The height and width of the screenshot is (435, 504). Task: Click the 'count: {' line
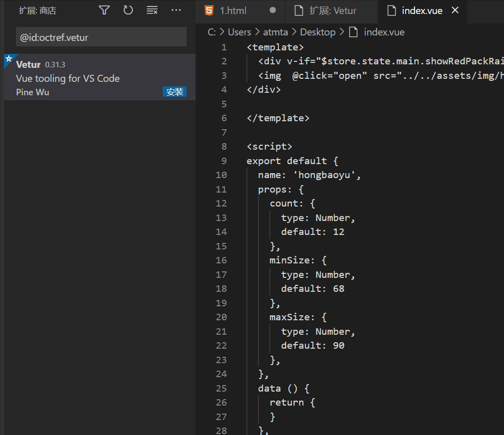click(x=292, y=204)
